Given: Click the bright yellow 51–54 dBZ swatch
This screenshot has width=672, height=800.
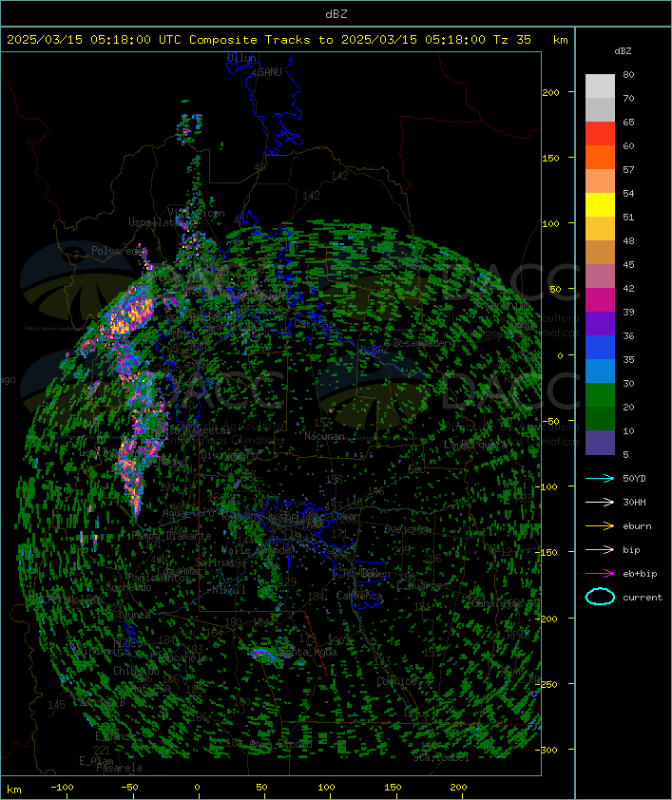Looking at the screenshot, I should pos(600,205).
